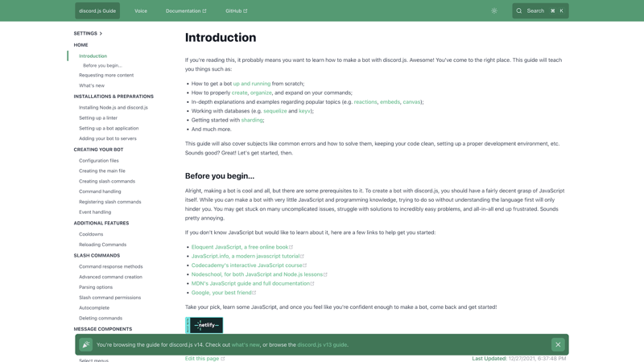The height and width of the screenshot is (362, 644).
Task: Click the Netlify badge image
Action: coord(204,325)
